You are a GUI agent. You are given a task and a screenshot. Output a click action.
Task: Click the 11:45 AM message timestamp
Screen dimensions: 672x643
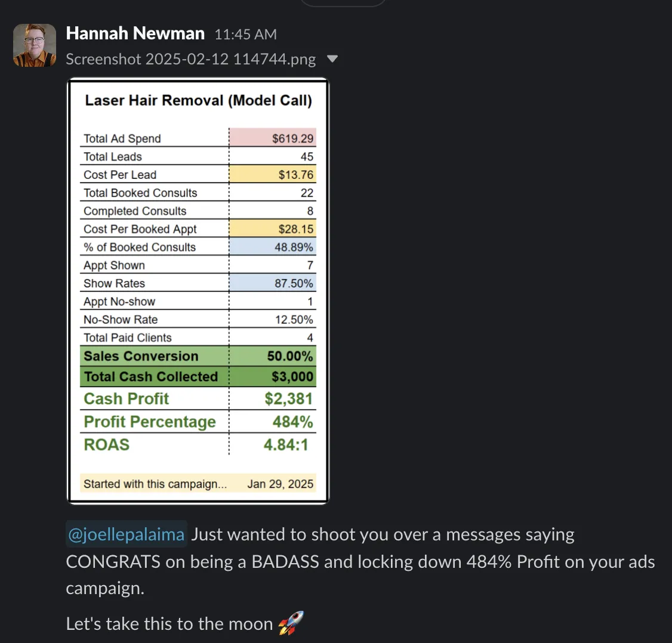pos(245,35)
